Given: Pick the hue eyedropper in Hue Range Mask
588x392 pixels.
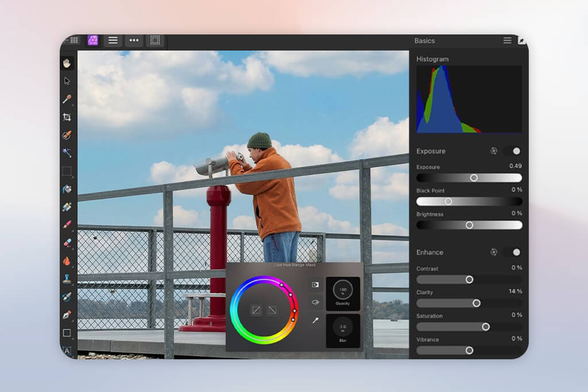Looking at the screenshot, I should click(315, 320).
